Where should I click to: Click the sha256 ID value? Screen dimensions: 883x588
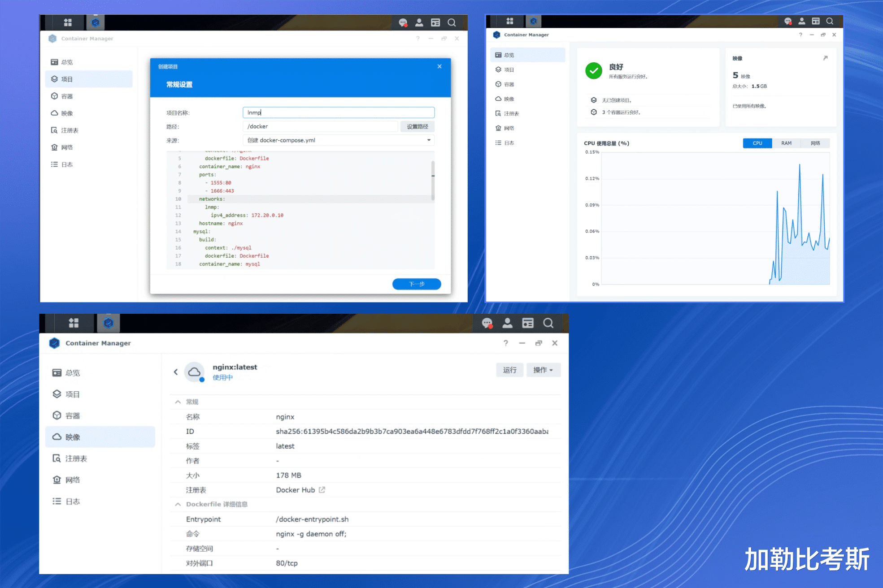point(412,431)
